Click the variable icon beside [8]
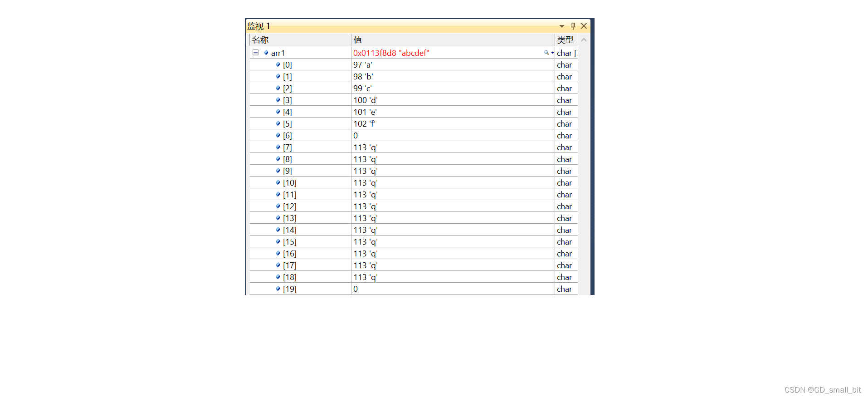Screen dimensions: 868x398 (x=278, y=159)
